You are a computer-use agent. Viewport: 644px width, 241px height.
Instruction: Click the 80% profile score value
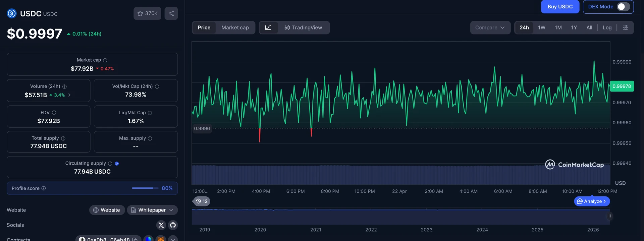[x=167, y=188]
